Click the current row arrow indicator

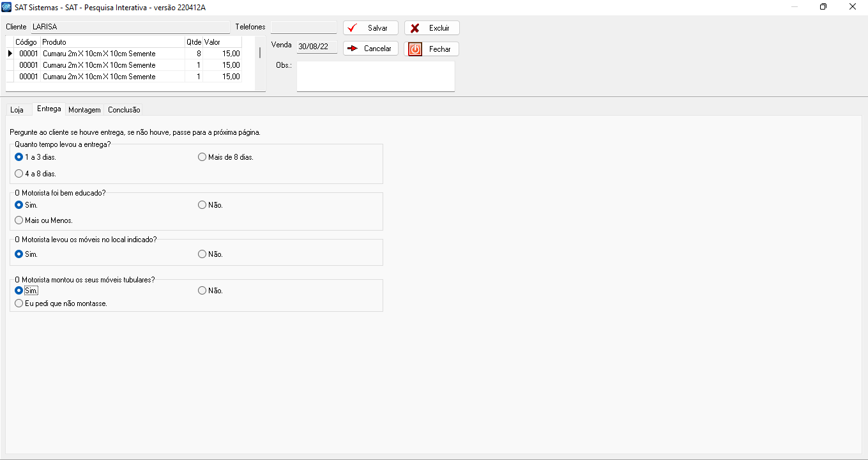pos(10,54)
